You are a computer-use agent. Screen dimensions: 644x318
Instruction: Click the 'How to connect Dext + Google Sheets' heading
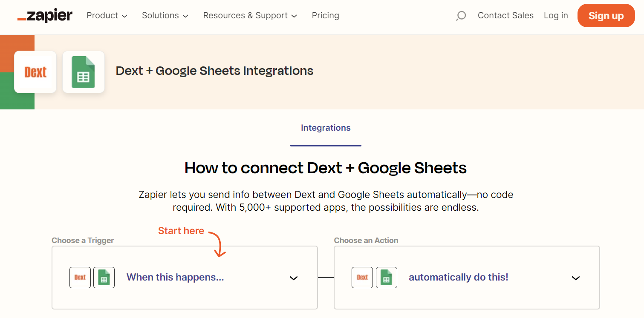click(326, 168)
